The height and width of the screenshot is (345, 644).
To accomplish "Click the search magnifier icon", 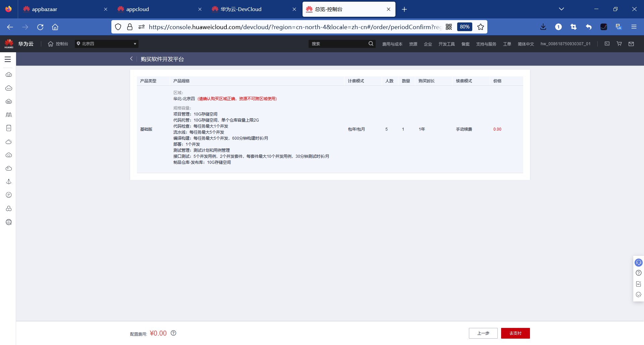I will (x=371, y=44).
